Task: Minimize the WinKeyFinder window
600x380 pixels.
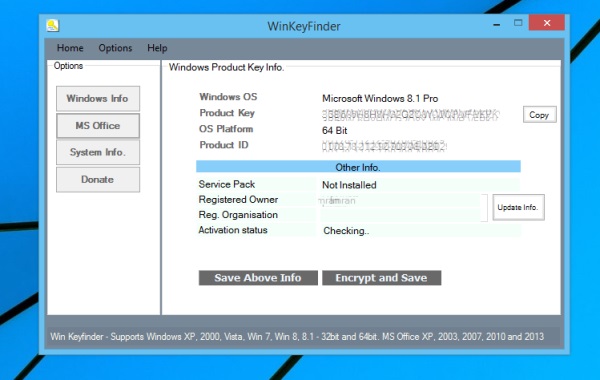Action: 497,24
